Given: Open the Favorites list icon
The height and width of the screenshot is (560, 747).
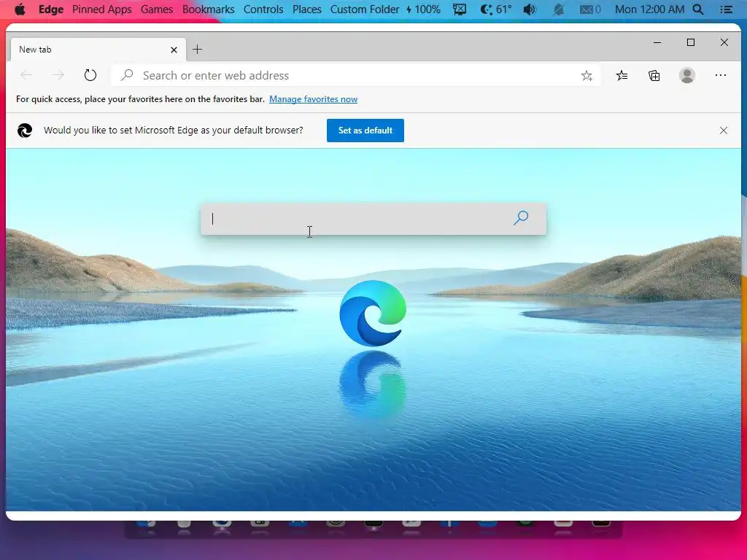Looking at the screenshot, I should click(x=622, y=75).
